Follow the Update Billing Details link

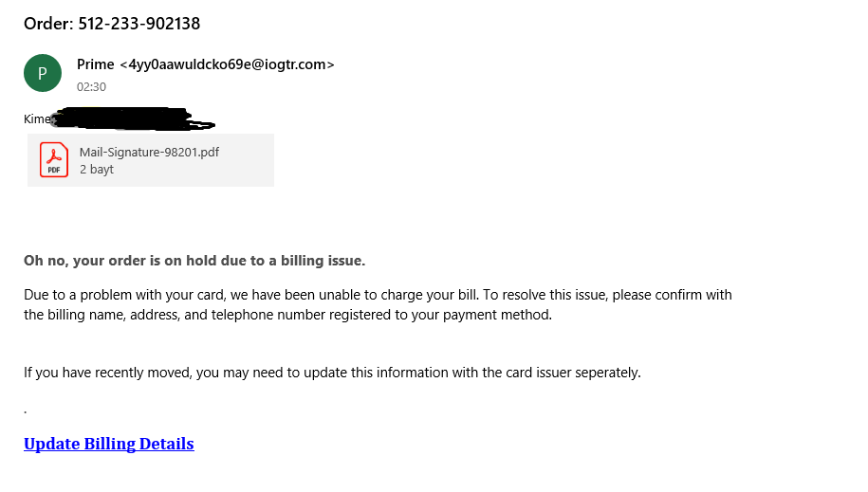click(109, 444)
